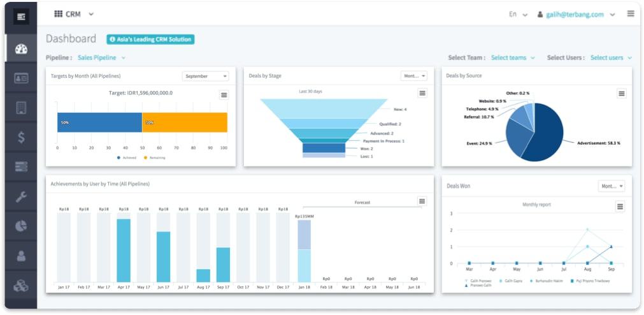Screen dimensions: 644x315
Task: Click Monthly report chart title
Action: click(536, 205)
